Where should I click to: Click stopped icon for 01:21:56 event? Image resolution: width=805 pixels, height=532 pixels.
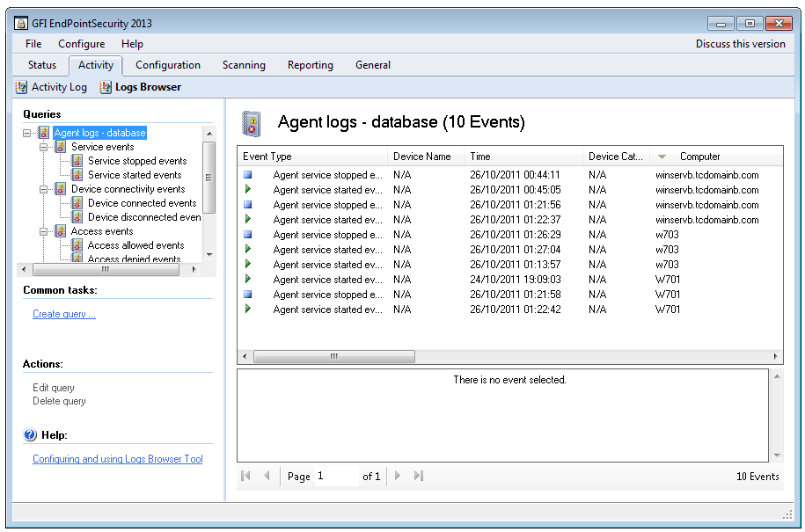point(248,205)
